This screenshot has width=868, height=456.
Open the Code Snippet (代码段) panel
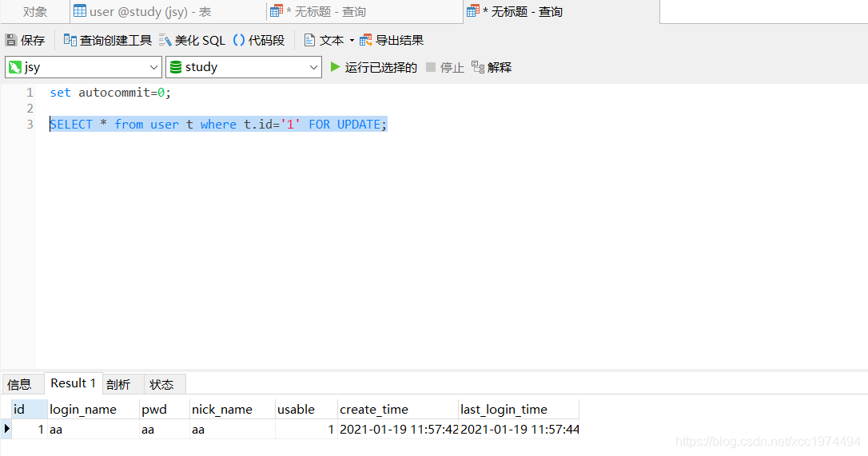(258, 40)
